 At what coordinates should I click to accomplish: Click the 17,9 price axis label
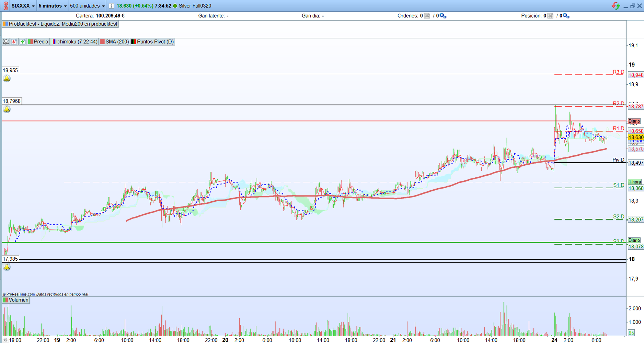tap(633, 279)
